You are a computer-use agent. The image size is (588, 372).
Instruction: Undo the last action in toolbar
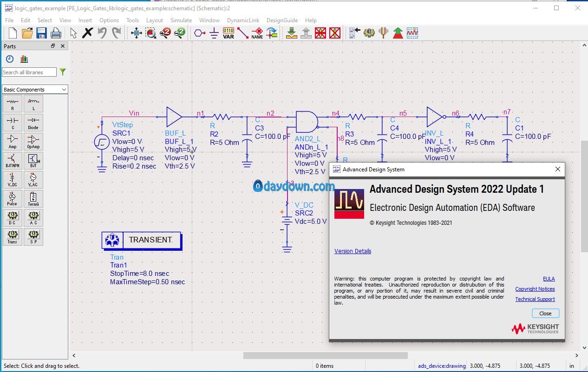click(x=102, y=33)
